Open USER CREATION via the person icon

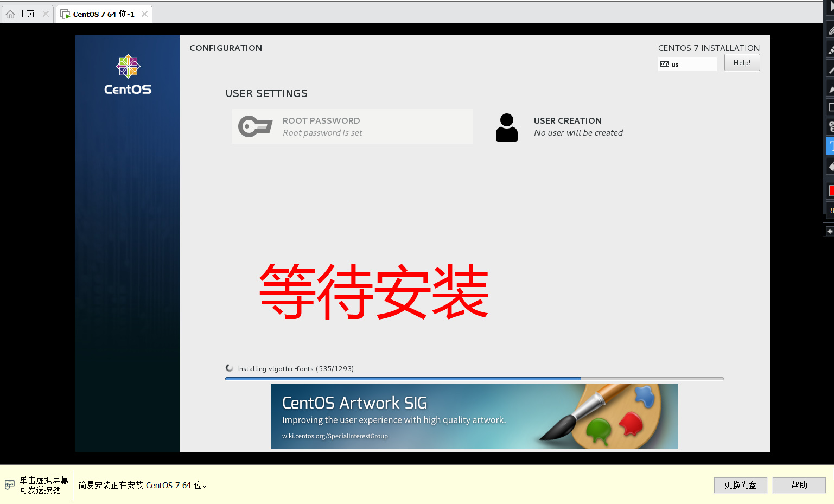point(506,126)
